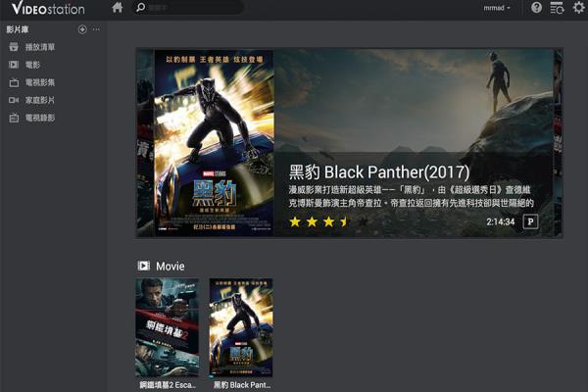Open 電影 library in the sidebar
Image resolution: width=588 pixels, height=392 pixels.
coord(32,65)
